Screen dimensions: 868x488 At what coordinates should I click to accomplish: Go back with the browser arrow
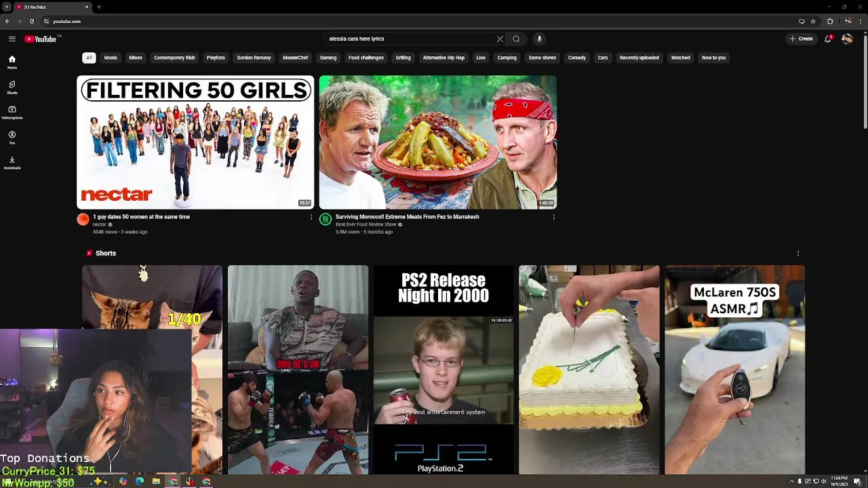pos(7,21)
